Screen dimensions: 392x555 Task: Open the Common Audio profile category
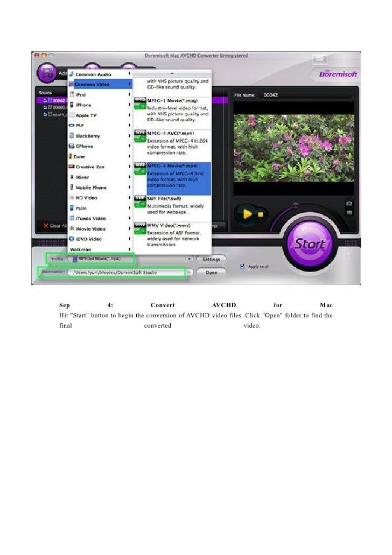[100, 74]
